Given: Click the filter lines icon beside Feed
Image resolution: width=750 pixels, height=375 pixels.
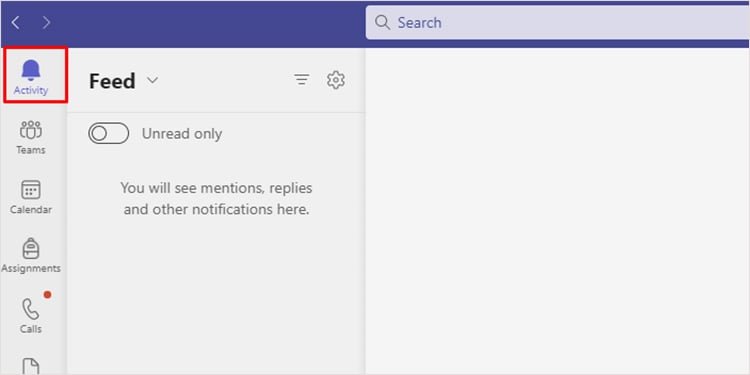Looking at the screenshot, I should pos(301,80).
